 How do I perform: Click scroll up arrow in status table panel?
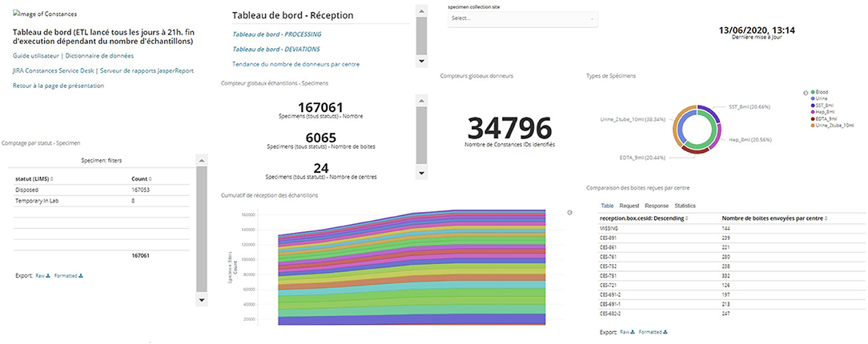202,160
